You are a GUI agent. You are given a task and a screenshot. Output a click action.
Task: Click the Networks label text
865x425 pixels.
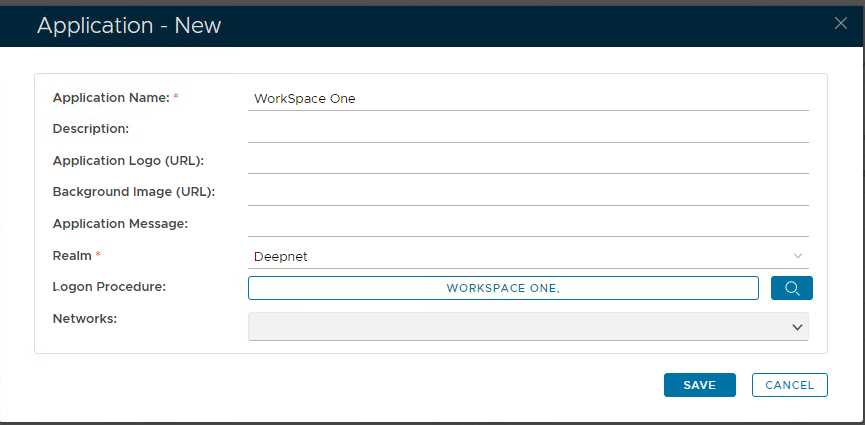coord(85,318)
